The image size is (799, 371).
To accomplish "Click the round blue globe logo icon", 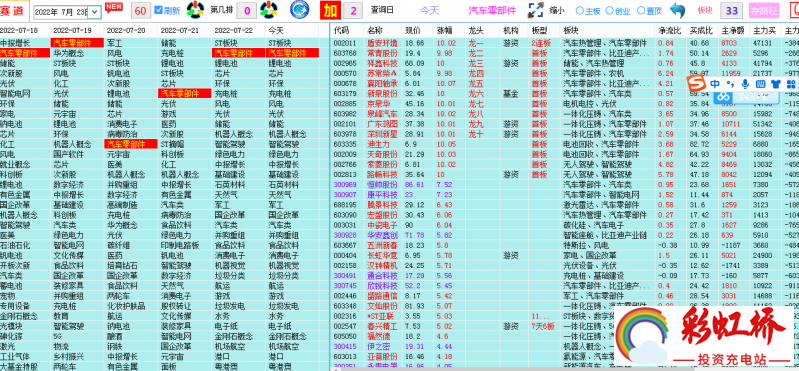I will (x=299, y=10).
